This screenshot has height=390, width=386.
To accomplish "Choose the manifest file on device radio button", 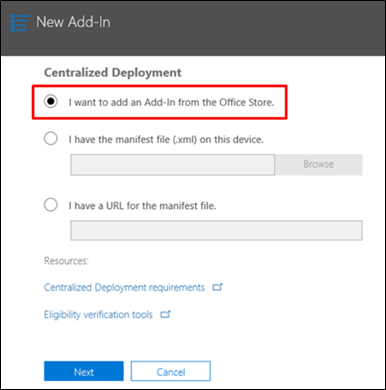I will click(x=51, y=138).
